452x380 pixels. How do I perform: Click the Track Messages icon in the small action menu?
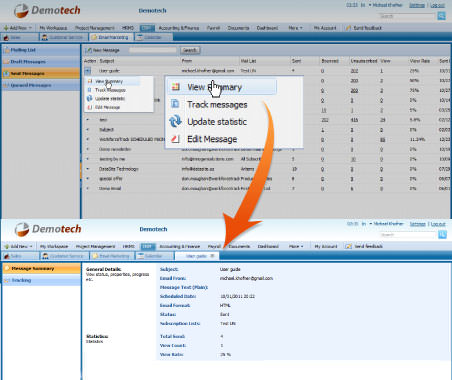89,90
